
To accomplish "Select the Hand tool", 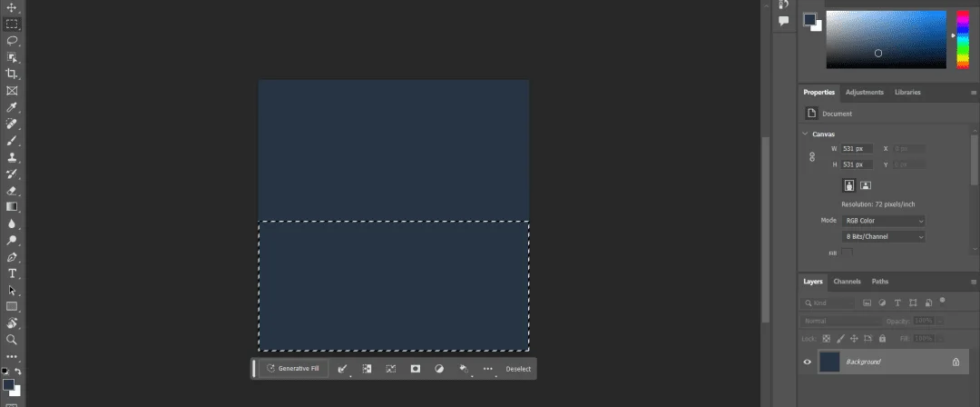I will pyautogui.click(x=11, y=323).
